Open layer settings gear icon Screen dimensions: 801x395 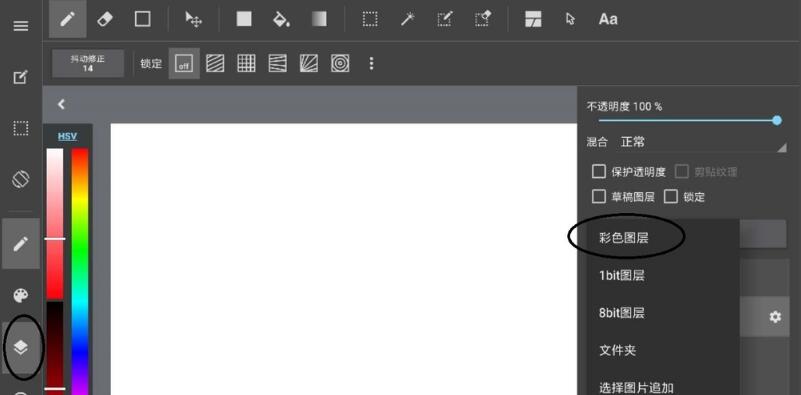point(775,317)
